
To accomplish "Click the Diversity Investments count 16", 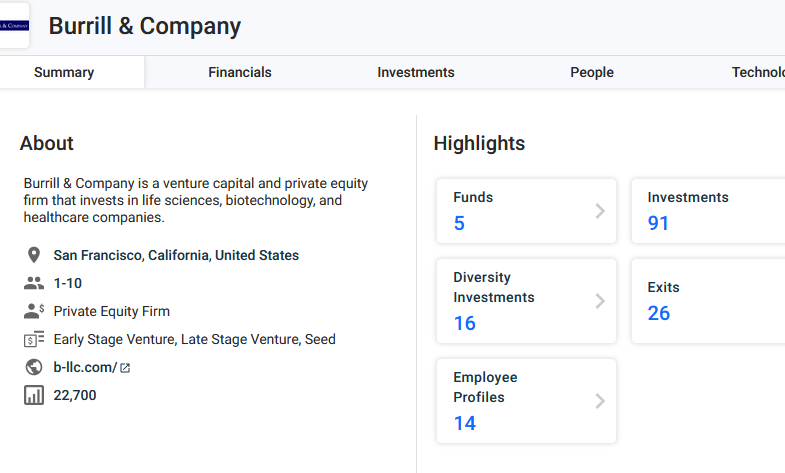I will coord(465,323).
